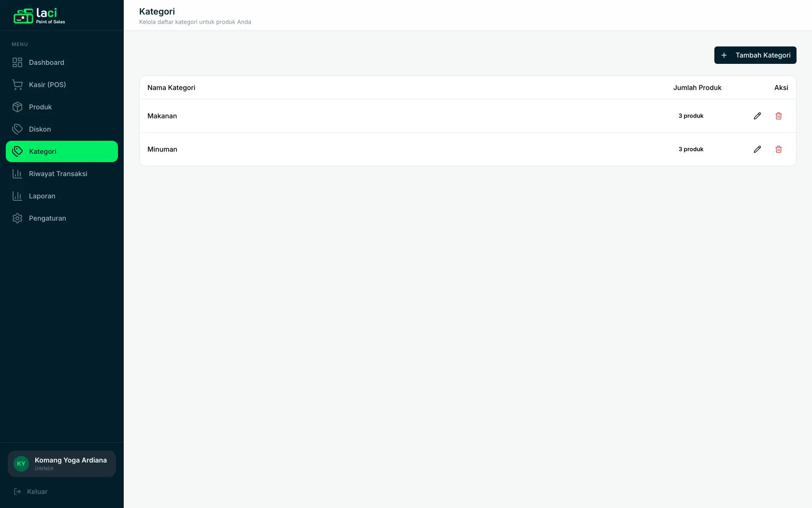Click the Diskon tag icon
The image size is (812, 508).
point(17,129)
